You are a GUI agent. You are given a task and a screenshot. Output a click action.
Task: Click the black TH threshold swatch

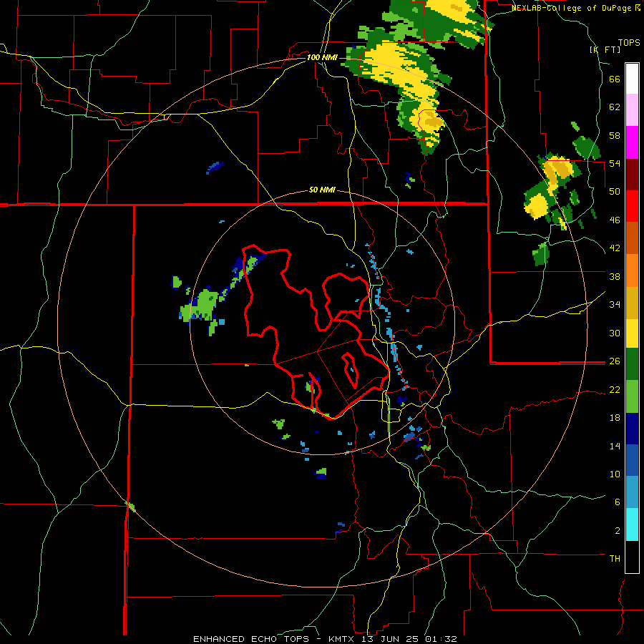point(632,557)
